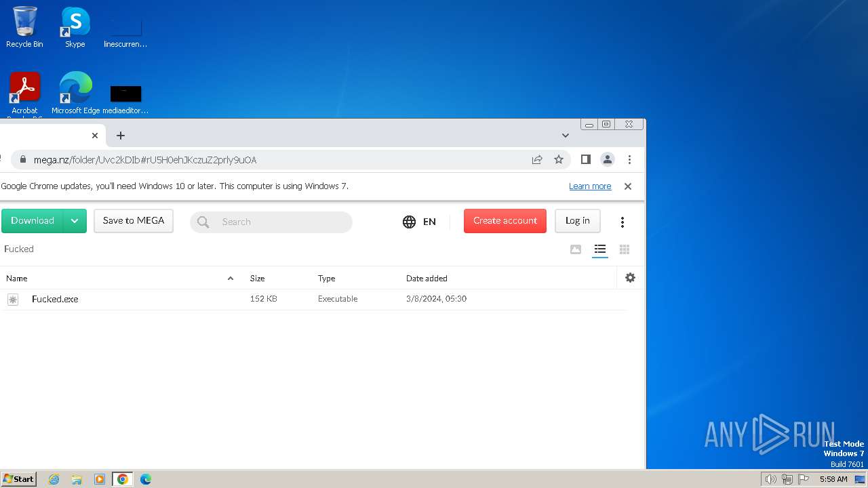Open Action Center flag icon
The height and width of the screenshot is (488, 868).
pyautogui.click(x=804, y=479)
